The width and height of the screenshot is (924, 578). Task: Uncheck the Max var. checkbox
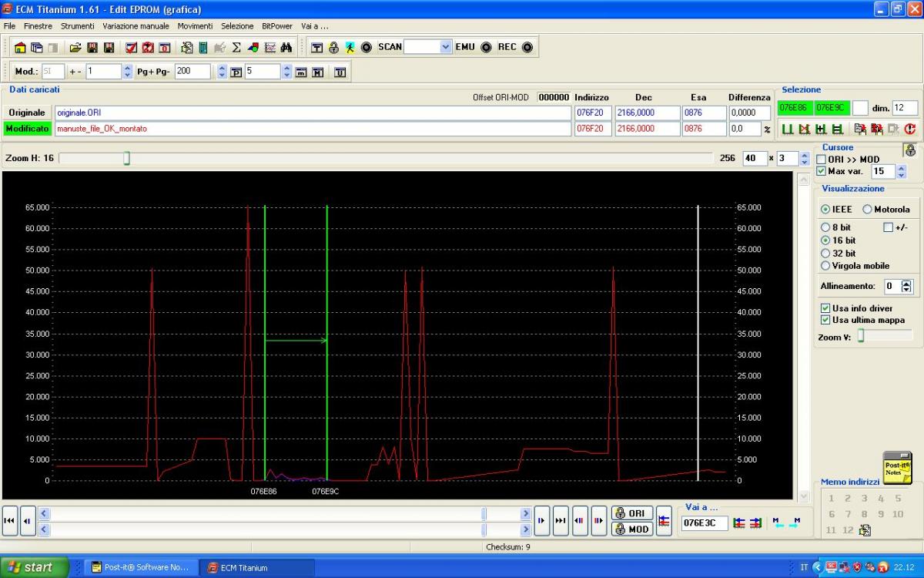point(821,171)
